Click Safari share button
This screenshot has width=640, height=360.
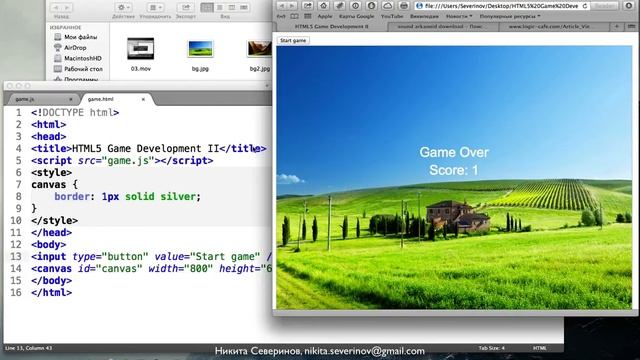point(307,6)
